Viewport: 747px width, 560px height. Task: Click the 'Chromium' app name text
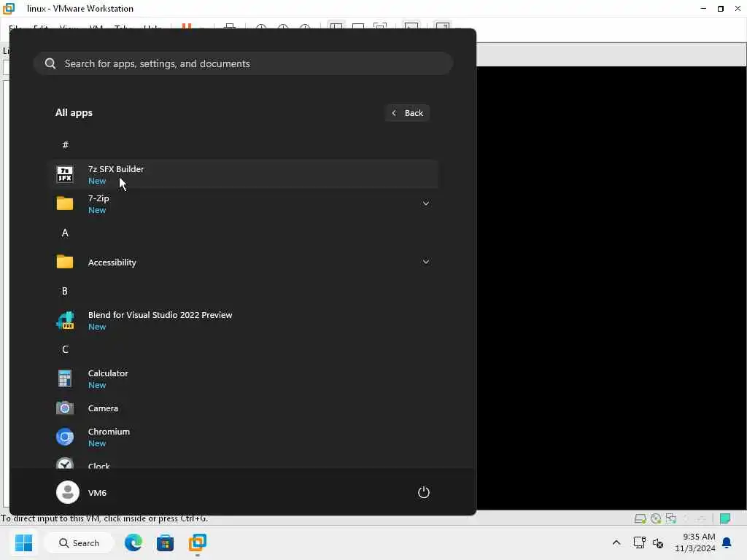(x=109, y=432)
